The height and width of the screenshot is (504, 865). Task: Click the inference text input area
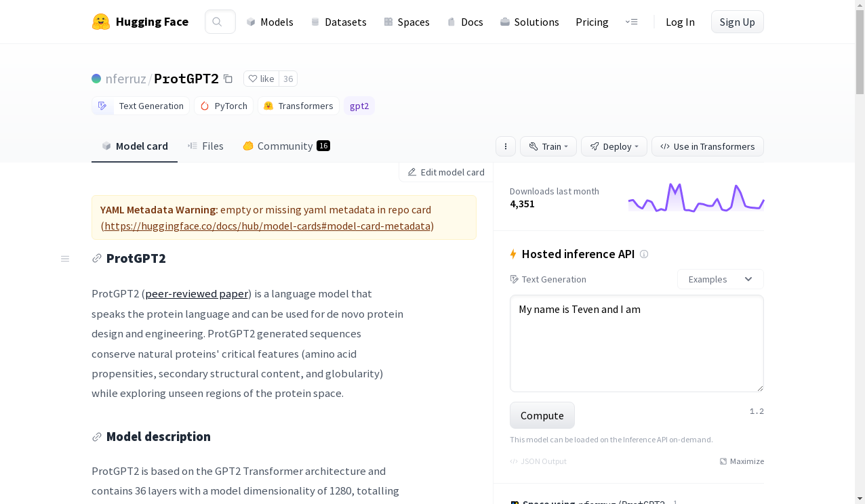[x=637, y=343]
